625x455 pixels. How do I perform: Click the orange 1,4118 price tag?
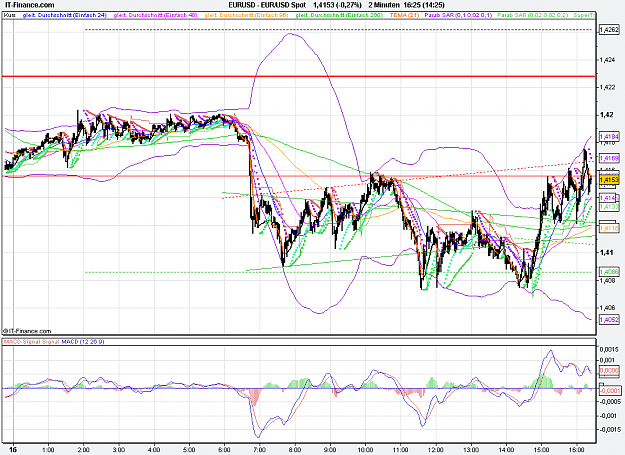click(x=609, y=228)
